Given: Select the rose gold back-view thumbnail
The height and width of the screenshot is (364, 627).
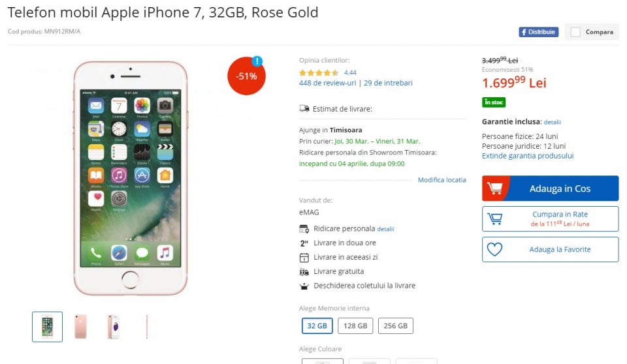Looking at the screenshot, I should point(80,326).
